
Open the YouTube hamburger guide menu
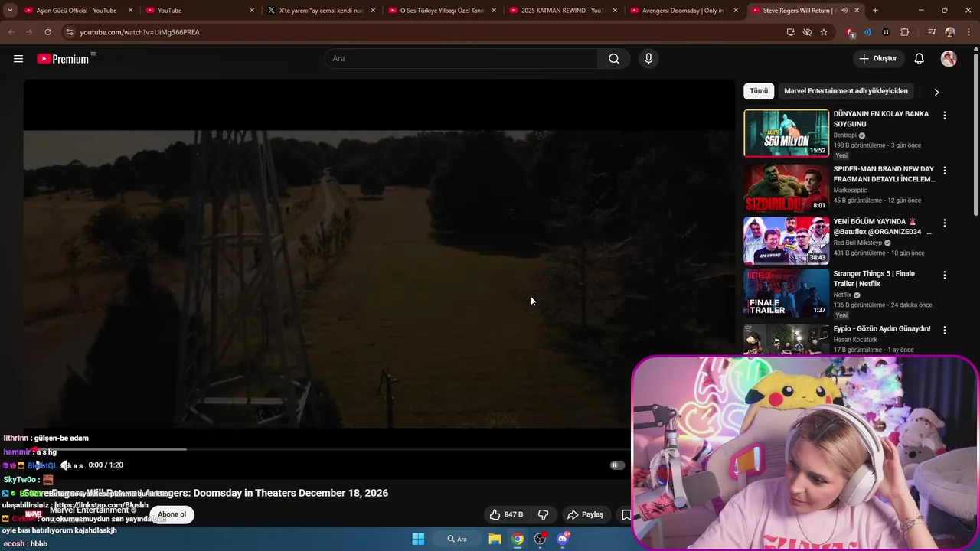[x=18, y=59]
